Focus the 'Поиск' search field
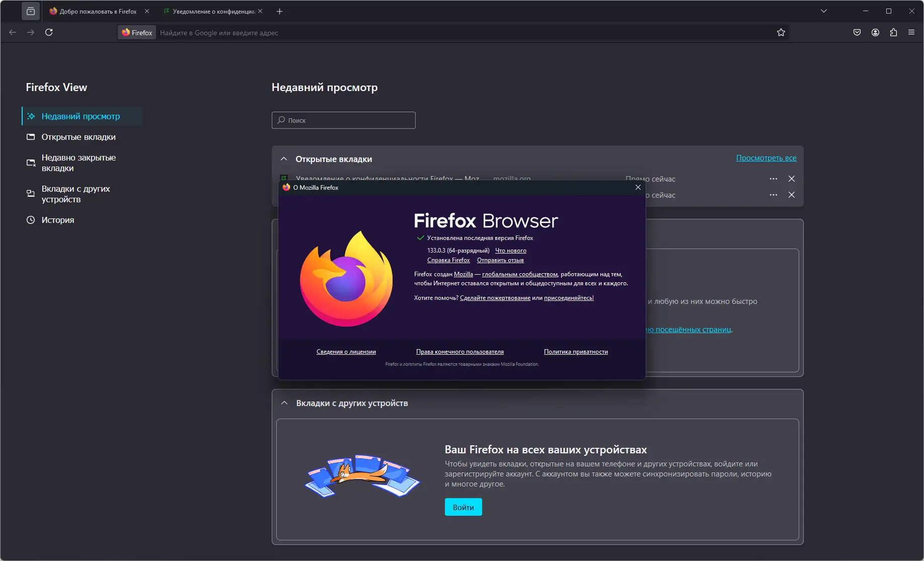924x561 pixels. click(344, 120)
